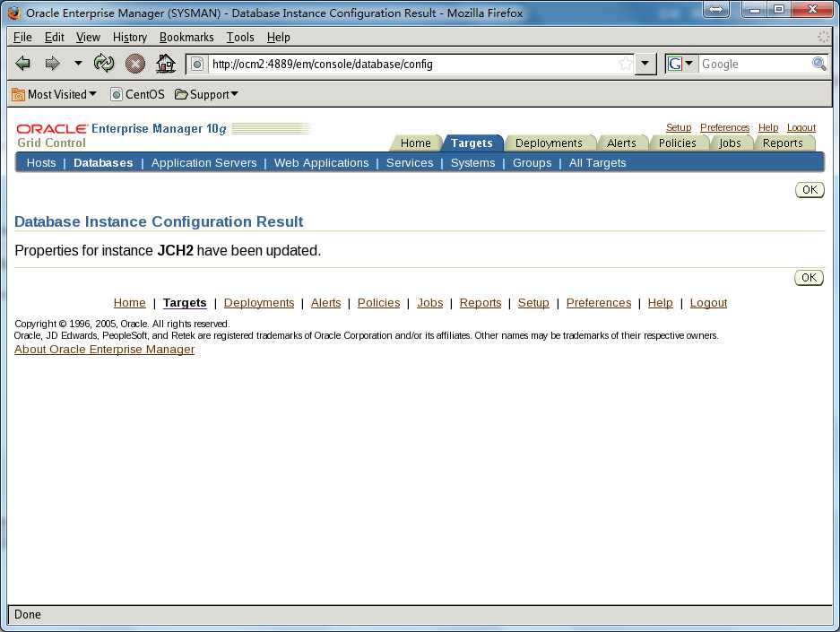Reload the page with the refresh icon

[x=103, y=63]
